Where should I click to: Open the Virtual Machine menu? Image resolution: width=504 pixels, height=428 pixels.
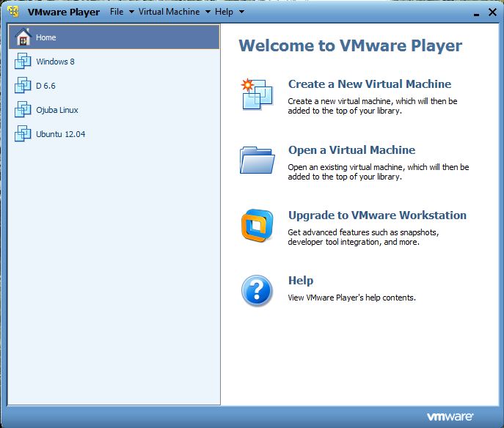click(169, 12)
